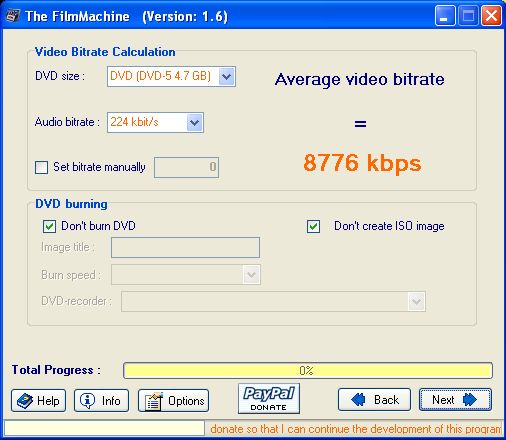Click the Image title text field

coord(185,247)
